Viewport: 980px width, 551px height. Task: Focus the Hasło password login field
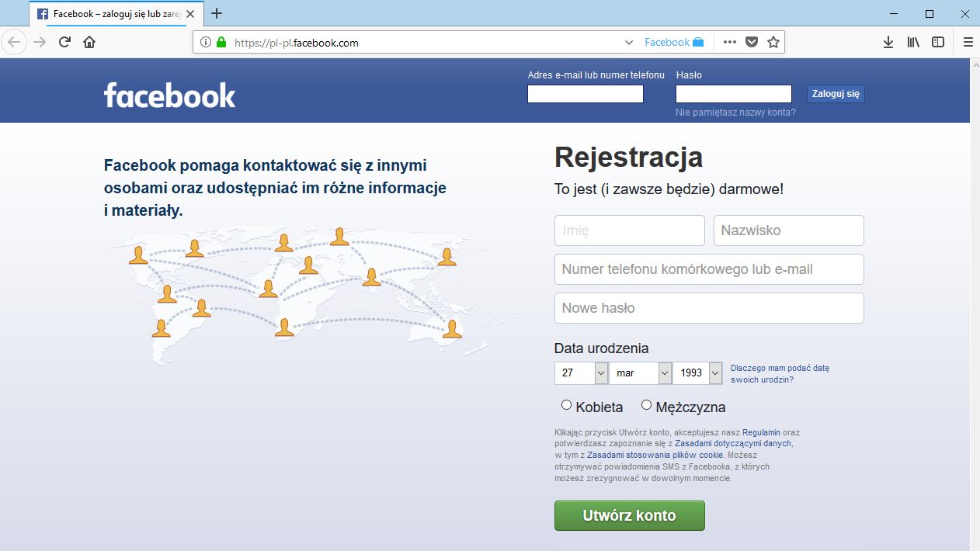pos(734,94)
